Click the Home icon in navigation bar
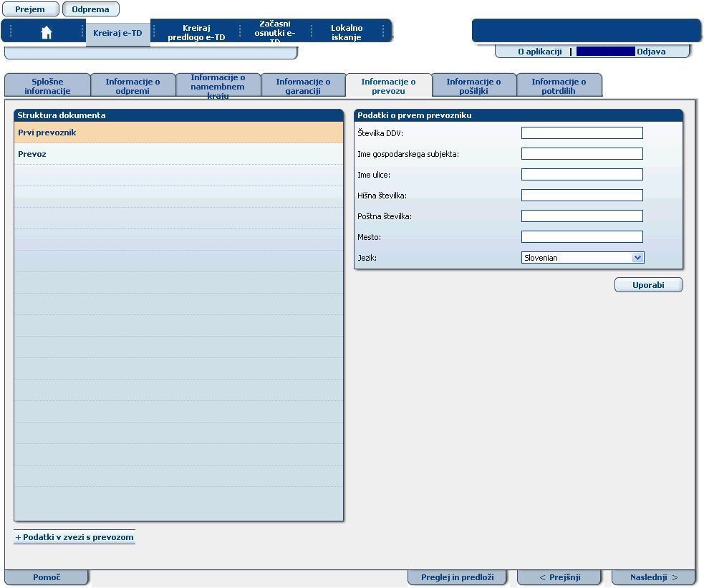This screenshot has width=704, height=588. [47, 33]
